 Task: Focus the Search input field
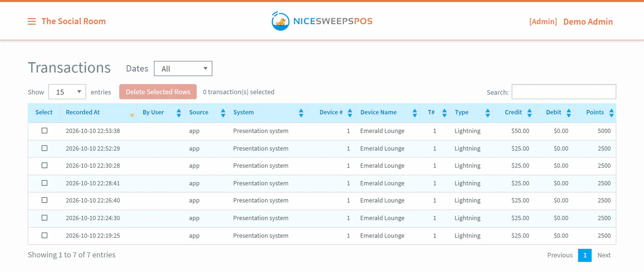564,91
